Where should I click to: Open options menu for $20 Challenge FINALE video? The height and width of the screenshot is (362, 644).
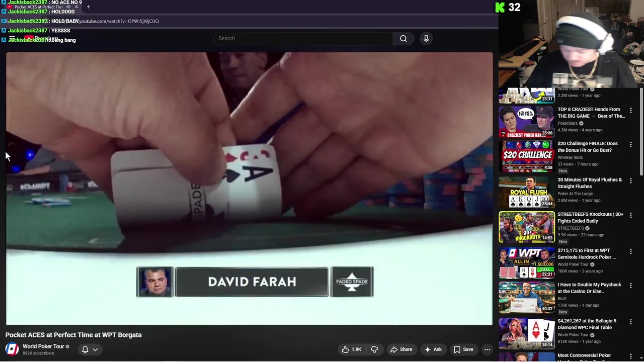point(631,144)
